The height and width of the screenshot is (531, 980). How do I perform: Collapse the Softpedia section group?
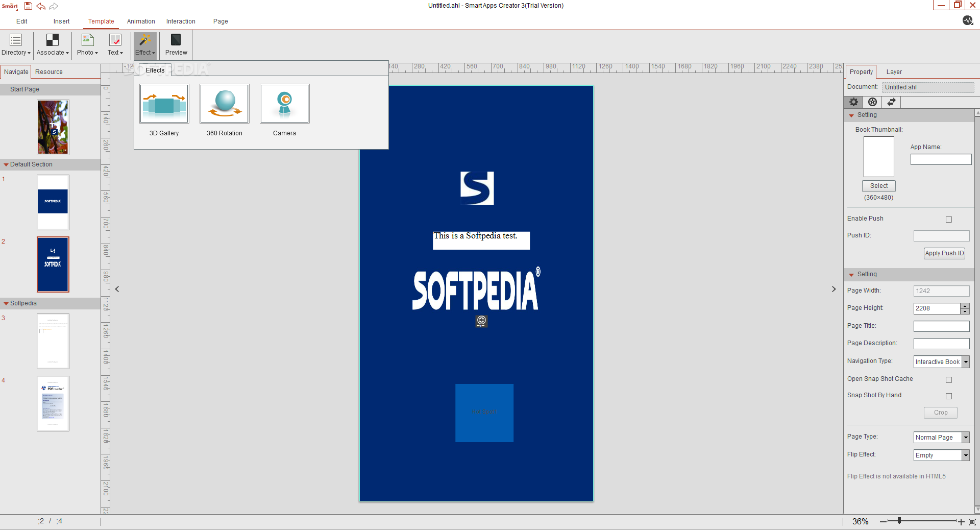(x=6, y=303)
